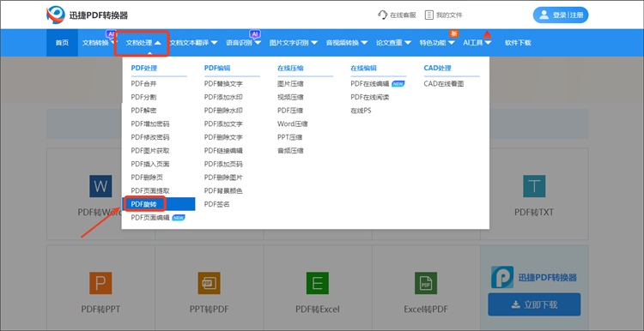Select 图片压缩 menu entry

point(290,84)
